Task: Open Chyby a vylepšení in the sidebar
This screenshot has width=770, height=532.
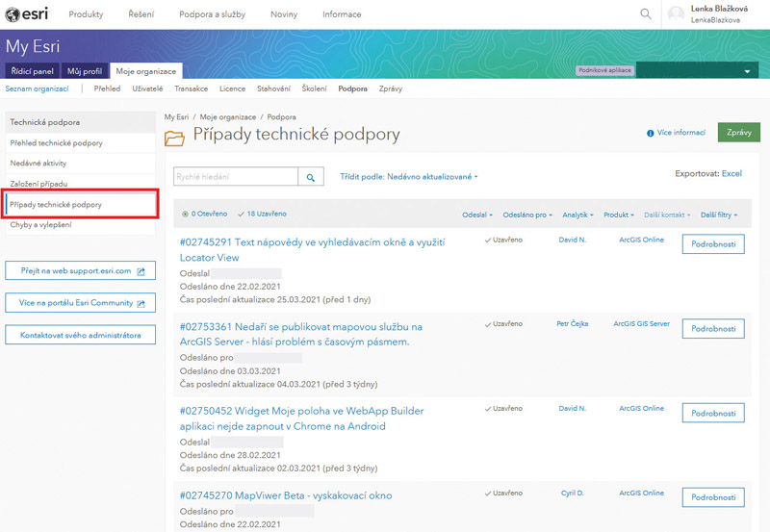Action: [81, 225]
